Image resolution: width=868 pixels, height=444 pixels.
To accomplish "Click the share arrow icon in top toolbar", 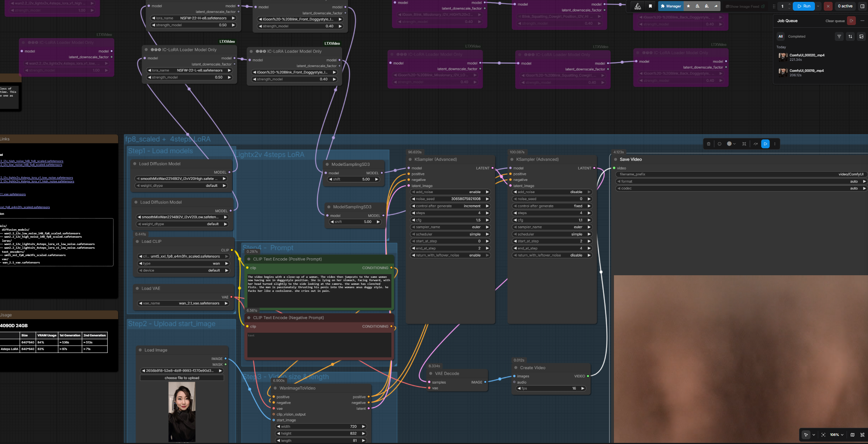I will tap(716, 6).
